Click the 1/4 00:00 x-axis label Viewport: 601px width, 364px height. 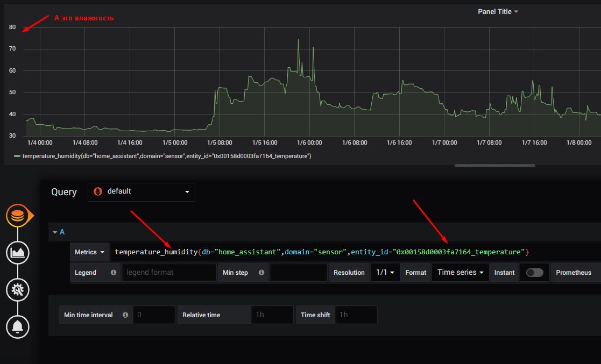[40, 143]
